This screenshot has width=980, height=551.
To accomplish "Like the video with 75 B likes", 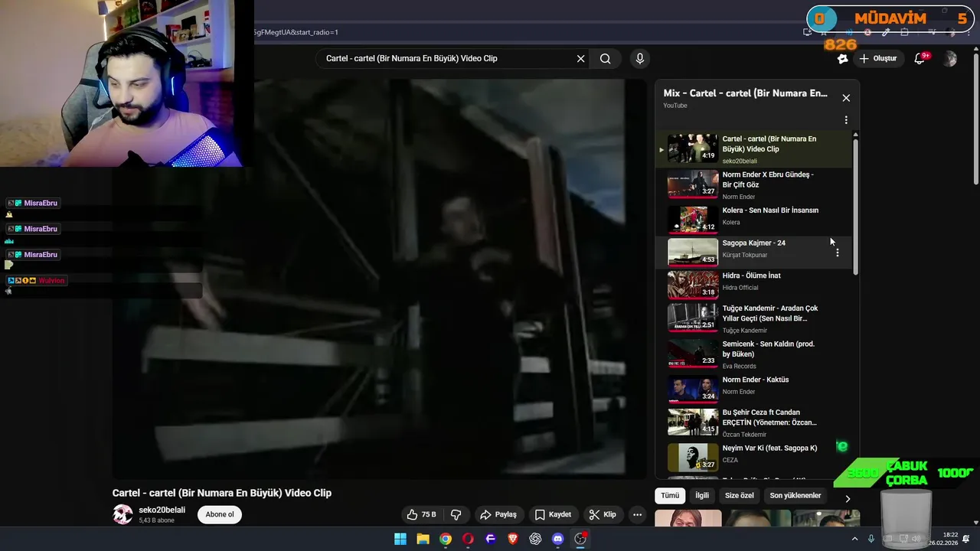I will point(422,514).
